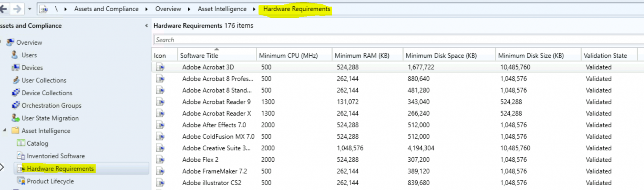Sort by Minimum Disk Space (KB) column

[x=449, y=55]
